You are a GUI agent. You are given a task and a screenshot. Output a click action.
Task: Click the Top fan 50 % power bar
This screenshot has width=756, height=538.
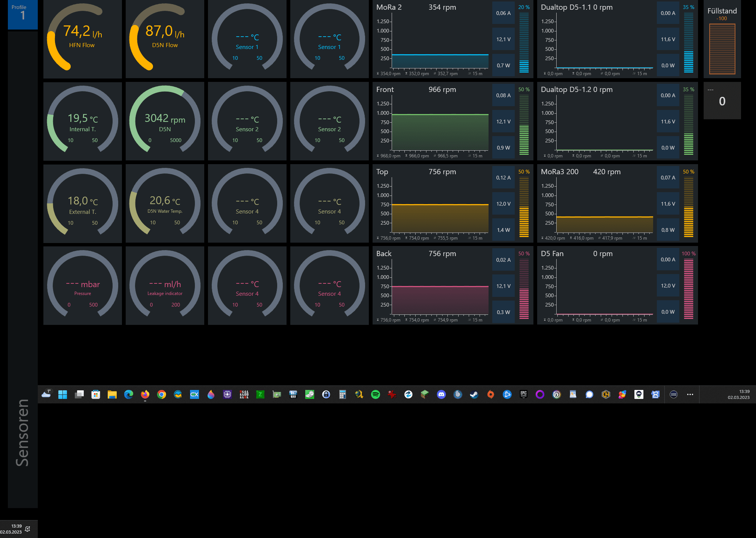tap(524, 207)
